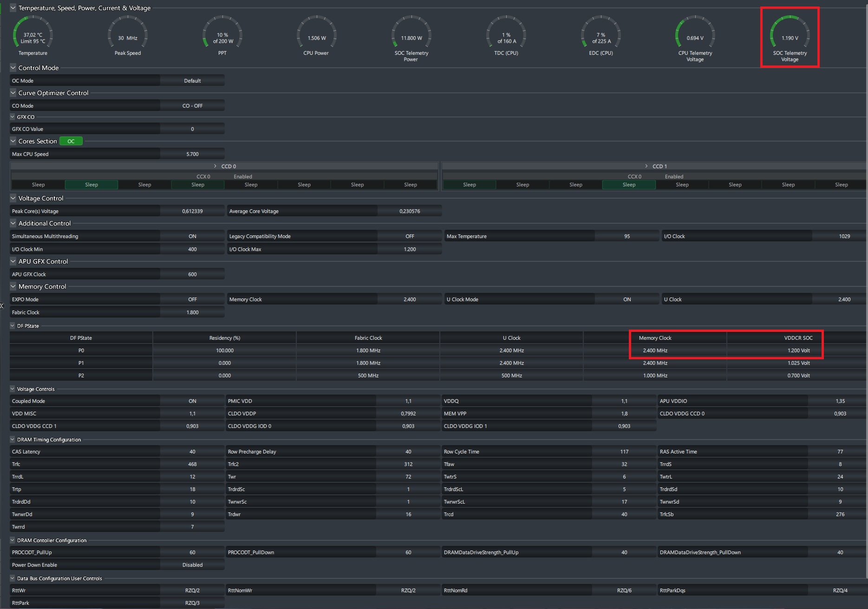Edit the MEM VPP voltage value
This screenshot has width=868, height=609.
pyautogui.click(x=624, y=414)
